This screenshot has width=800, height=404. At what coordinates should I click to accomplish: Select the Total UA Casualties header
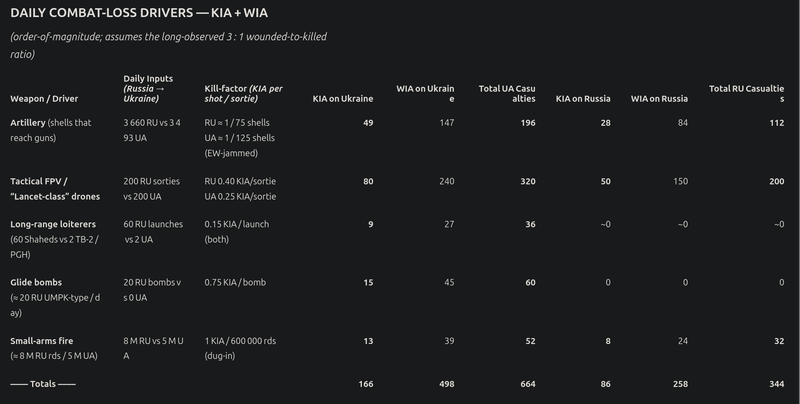tap(507, 94)
